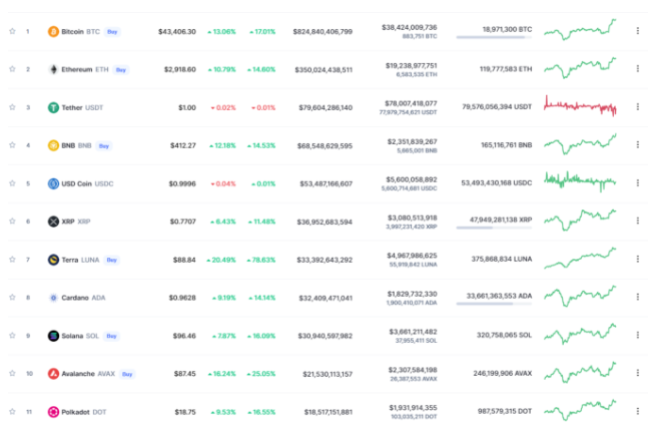Viewport: 661px width, 430px height.
Task: Click the Polkadot pink logo icon
Action: (x=53, y=412)
